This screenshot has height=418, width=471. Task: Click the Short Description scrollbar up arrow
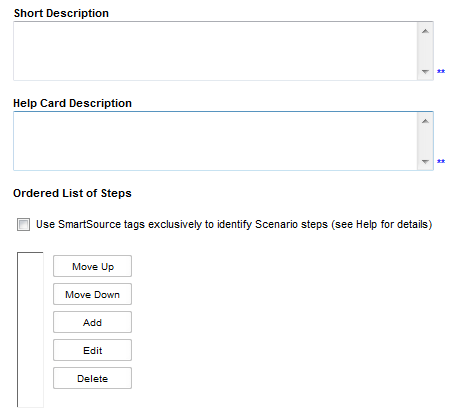click(425, 31)
